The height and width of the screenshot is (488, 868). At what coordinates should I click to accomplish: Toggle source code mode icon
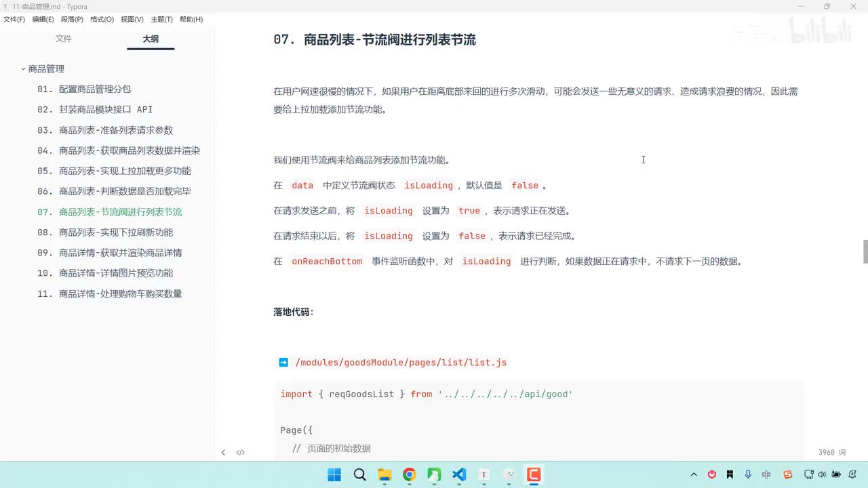pos(241,452)
